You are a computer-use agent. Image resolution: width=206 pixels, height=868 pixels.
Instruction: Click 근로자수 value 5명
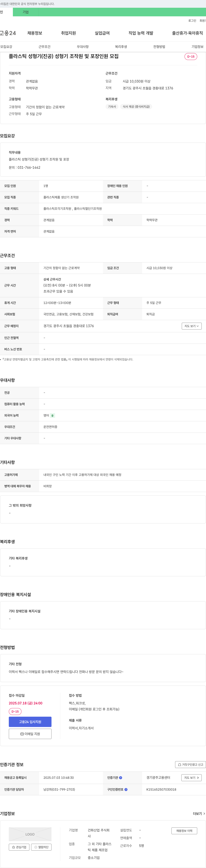141,846
